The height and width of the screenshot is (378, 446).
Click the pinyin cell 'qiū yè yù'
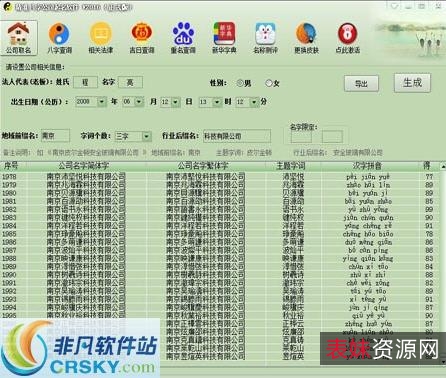pyautogui.click(x=368, y=316)
